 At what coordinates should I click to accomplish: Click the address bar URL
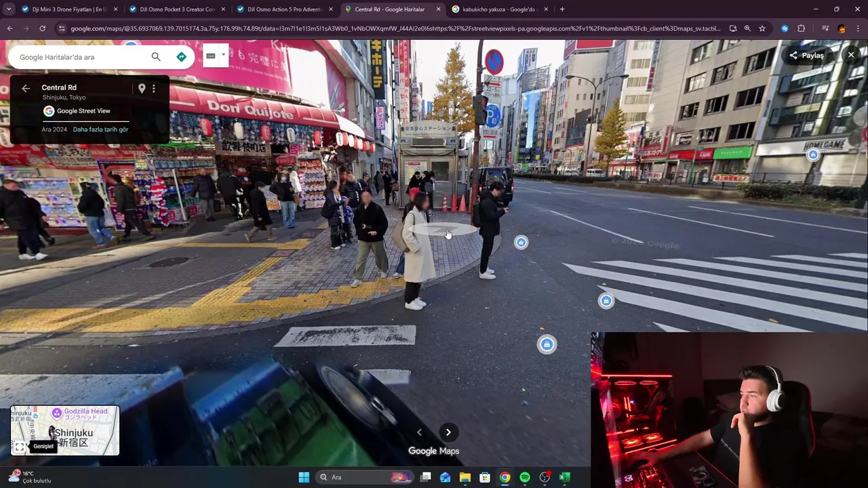tap(395, 28)
